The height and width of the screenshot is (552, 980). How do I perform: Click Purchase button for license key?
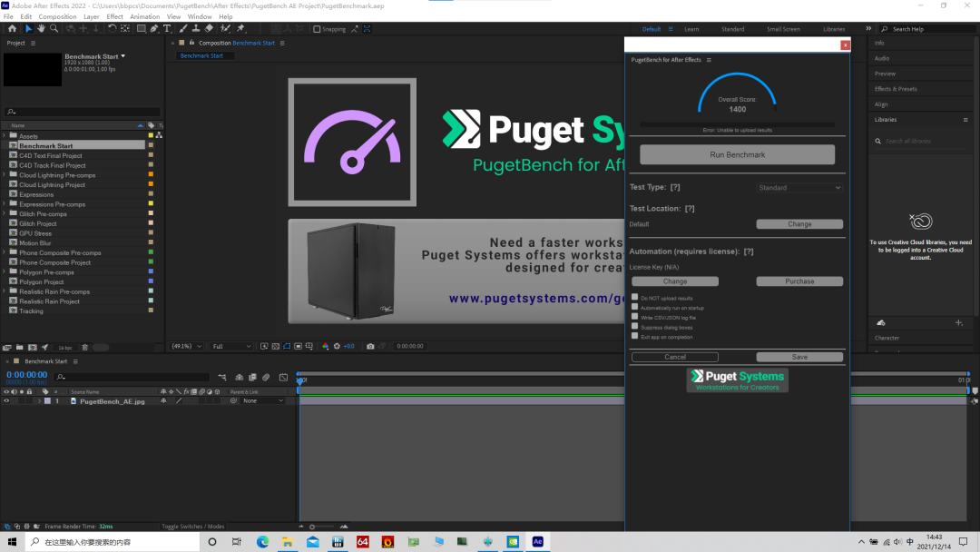tap(799, 281)
